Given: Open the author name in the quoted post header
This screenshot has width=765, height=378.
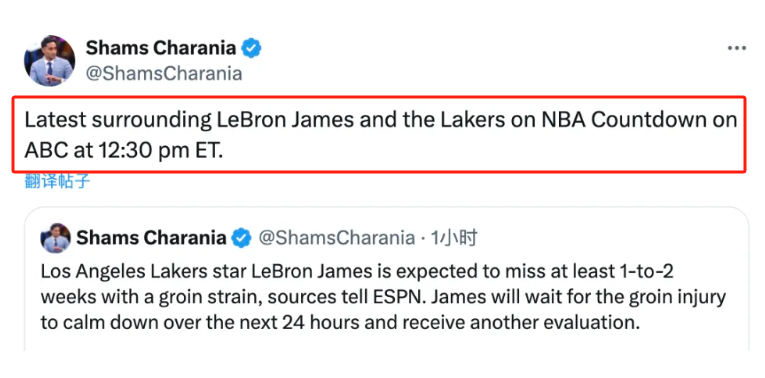Looking at the screenshot, I should click(151, 238).
